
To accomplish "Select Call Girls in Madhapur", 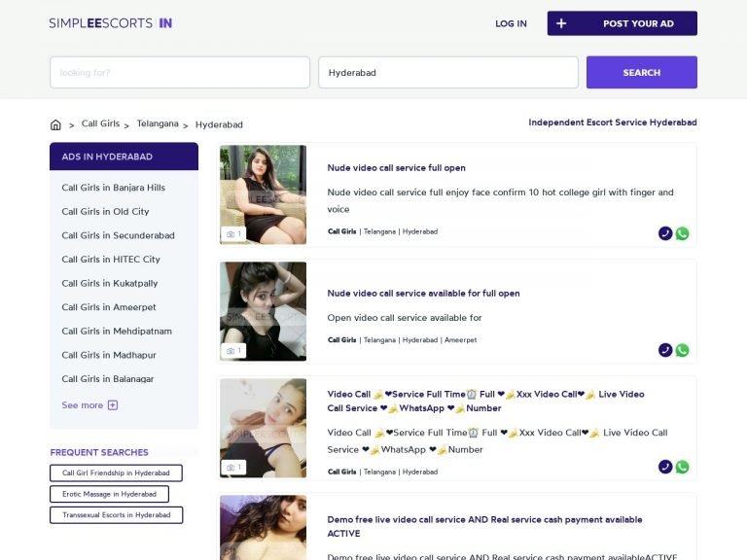I will (x=109, y=355).
